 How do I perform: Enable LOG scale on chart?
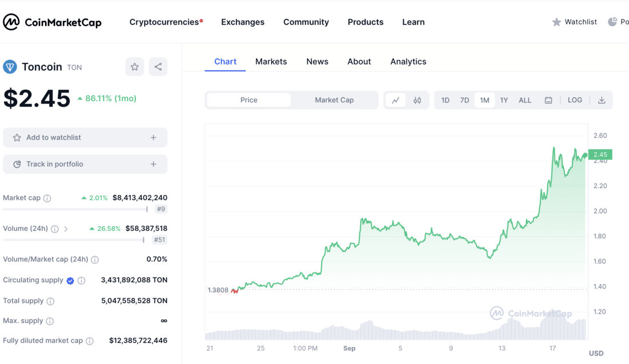(x=575, y=100)
